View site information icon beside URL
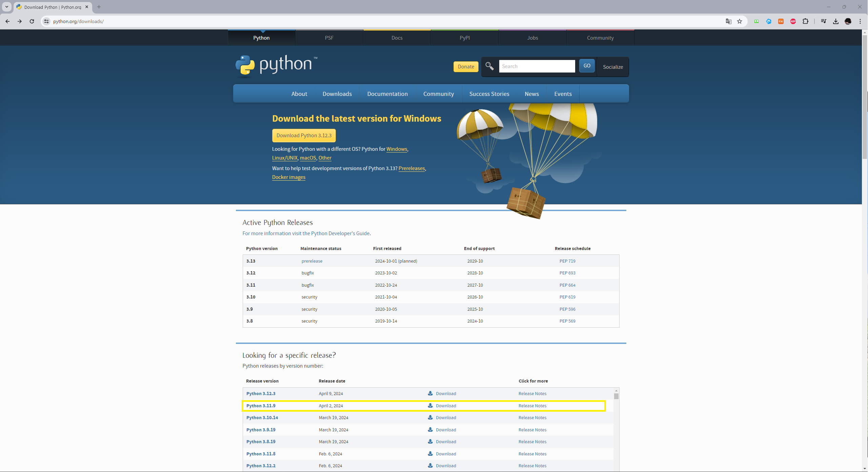The image size is (868, 472). coord(47,21)
